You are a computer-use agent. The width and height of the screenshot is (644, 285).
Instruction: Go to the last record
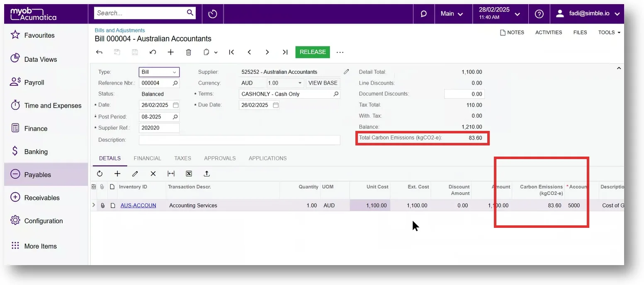point(285,52)
